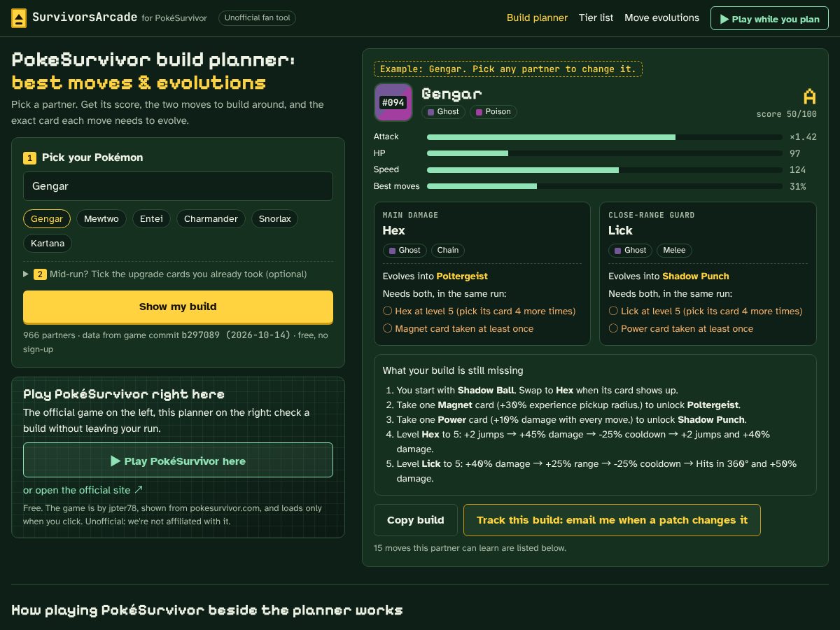
Task: Click the score 50/100 text
Action: [786, 114]
